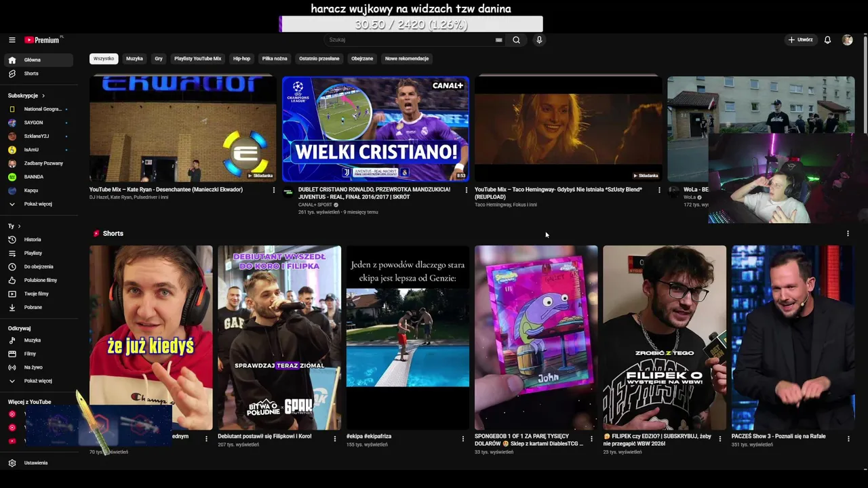Open Shorts in the sidebar

coord(38,73)
